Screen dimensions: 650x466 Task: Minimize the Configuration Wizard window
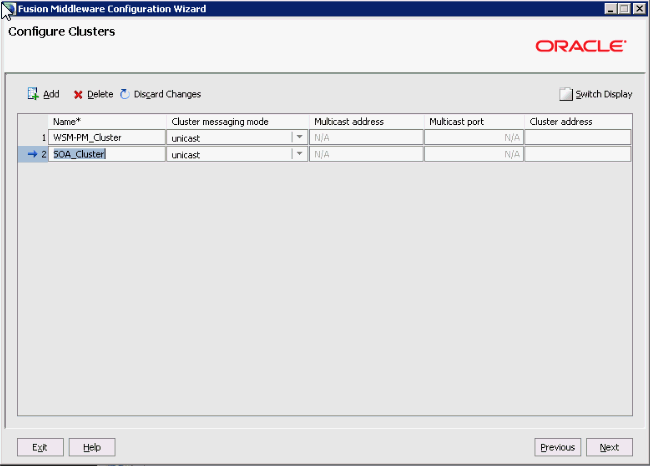pyautogui.click(x=610, y=9)
